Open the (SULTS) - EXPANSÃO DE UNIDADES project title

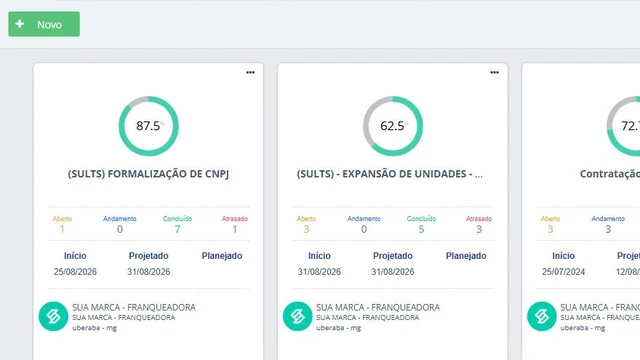pos(389,174)
